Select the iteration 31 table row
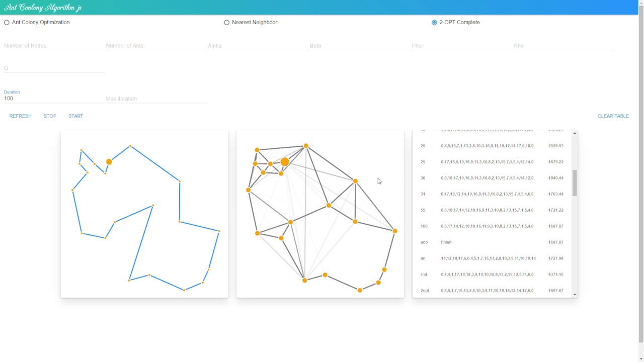This screenshot has height=362, width=644. 492,194
